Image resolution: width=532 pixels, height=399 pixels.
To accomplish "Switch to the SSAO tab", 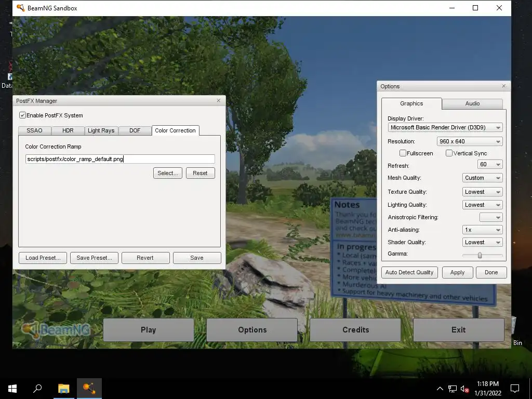I will tap(35, 130).
